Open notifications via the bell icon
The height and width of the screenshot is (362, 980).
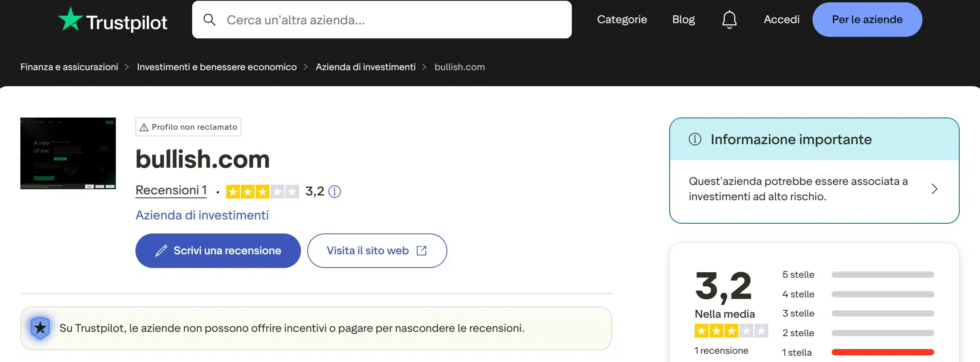729,20
